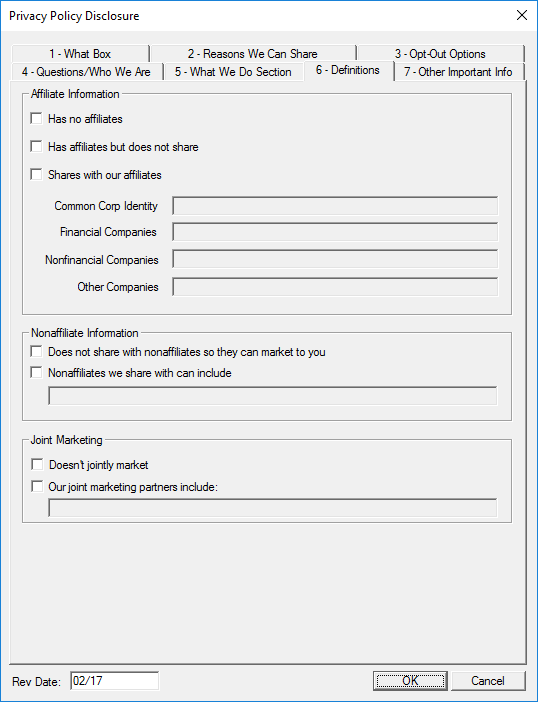Switch to 5 - What We Do Section tab
Image resolution: width=538 pixels, height=702 pixels.
point(233,72)
